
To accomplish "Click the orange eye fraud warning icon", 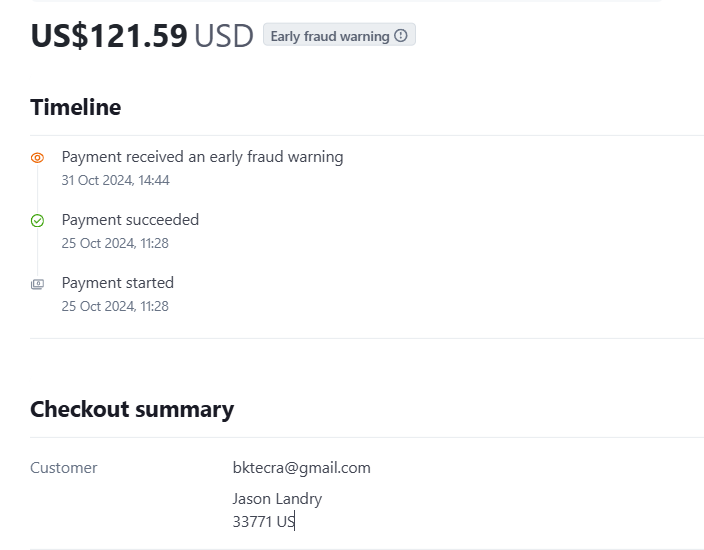I will [x=37, y=158].
